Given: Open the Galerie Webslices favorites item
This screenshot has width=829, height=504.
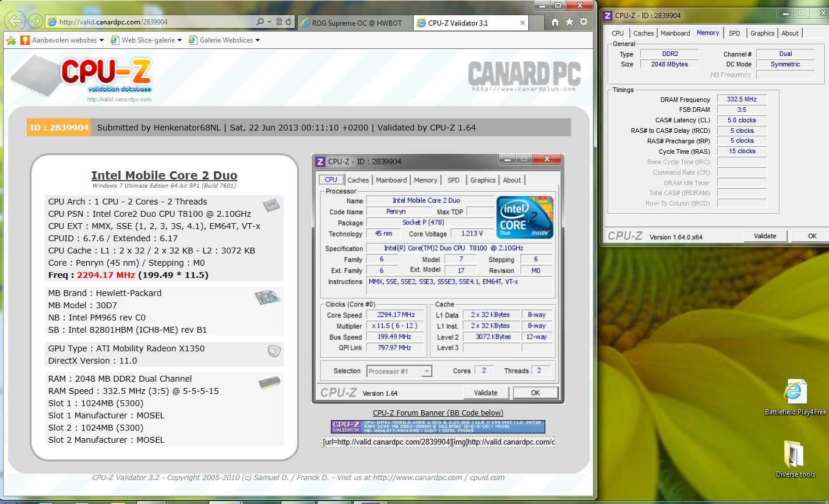Looking at the screenshot, I should 221,40.
